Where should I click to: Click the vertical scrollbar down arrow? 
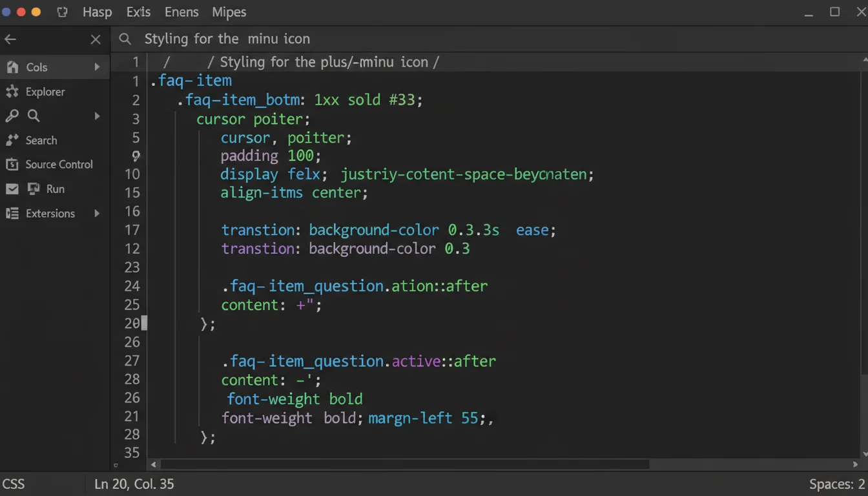pos(864,454)
